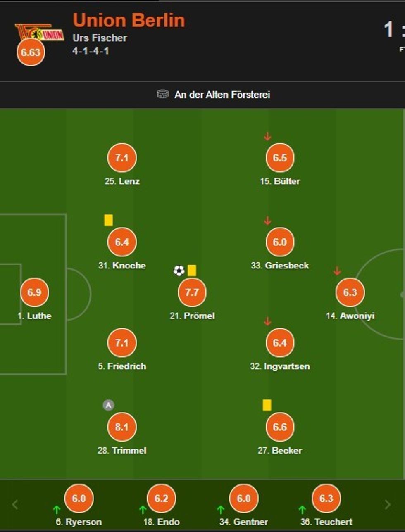Click Becker's yellow card icon
The height and width of the screenshot is (532, 405).
pos(267,405)
